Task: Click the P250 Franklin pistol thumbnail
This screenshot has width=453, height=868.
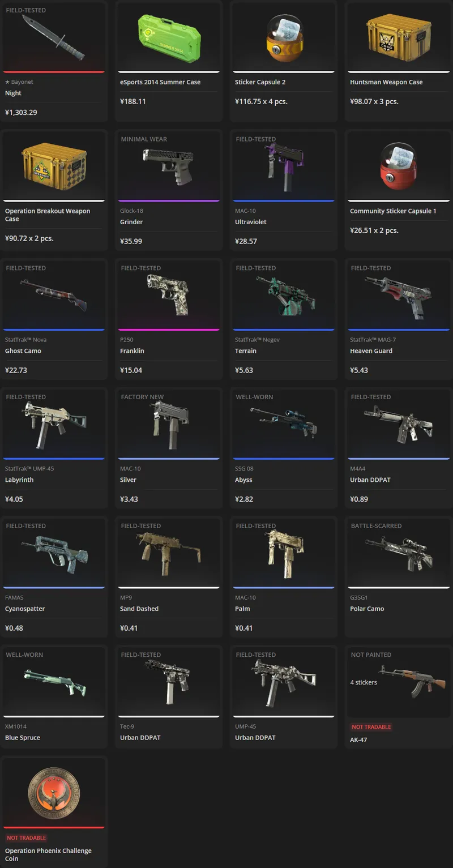Action: pyautogui.click(x=169, y=294)
